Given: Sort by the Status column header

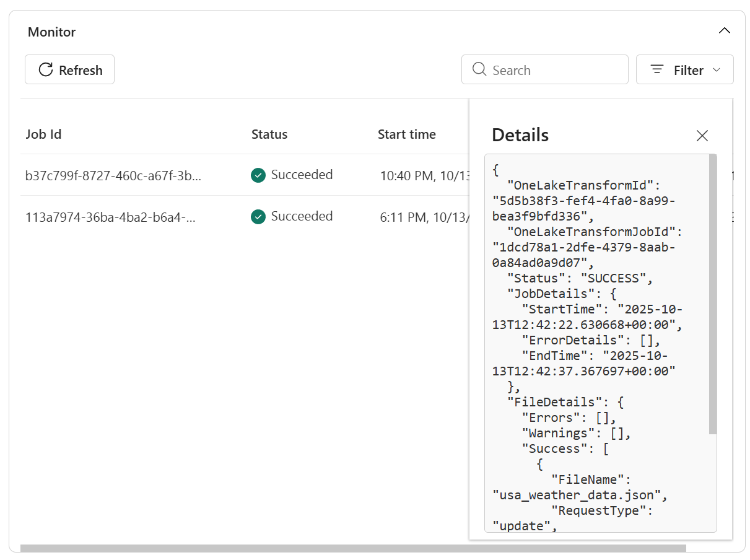Looking at the screenshot, I should pyautogui.click(x=269, y=134).
